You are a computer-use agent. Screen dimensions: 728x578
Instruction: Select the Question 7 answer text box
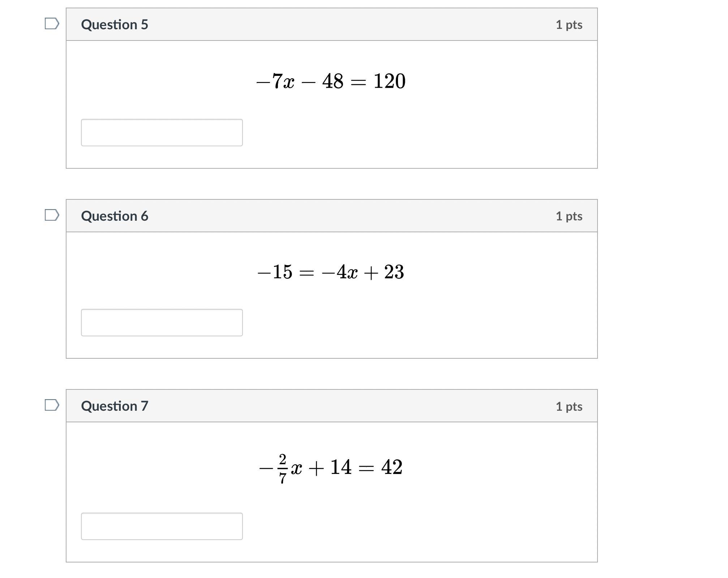tap(162, 526)
